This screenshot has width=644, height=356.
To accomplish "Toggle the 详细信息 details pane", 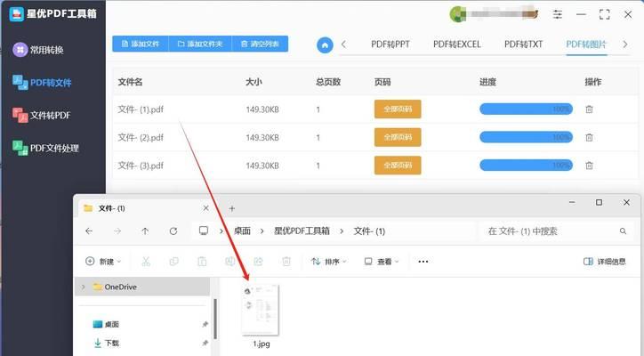I will [605, 262].
